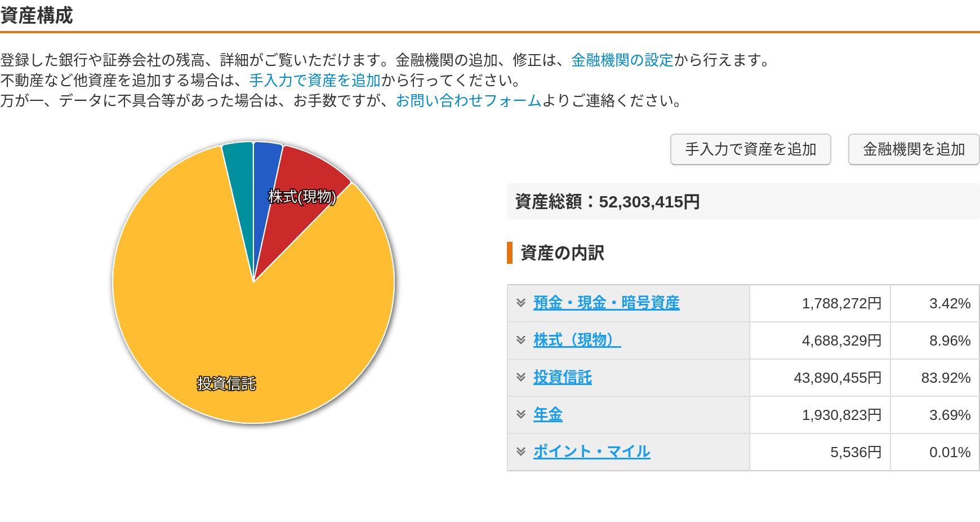The width and height of the screenshot is (980, 522).
Task: Open the ポイント・マイル category link
Action: tap(591, 452)
